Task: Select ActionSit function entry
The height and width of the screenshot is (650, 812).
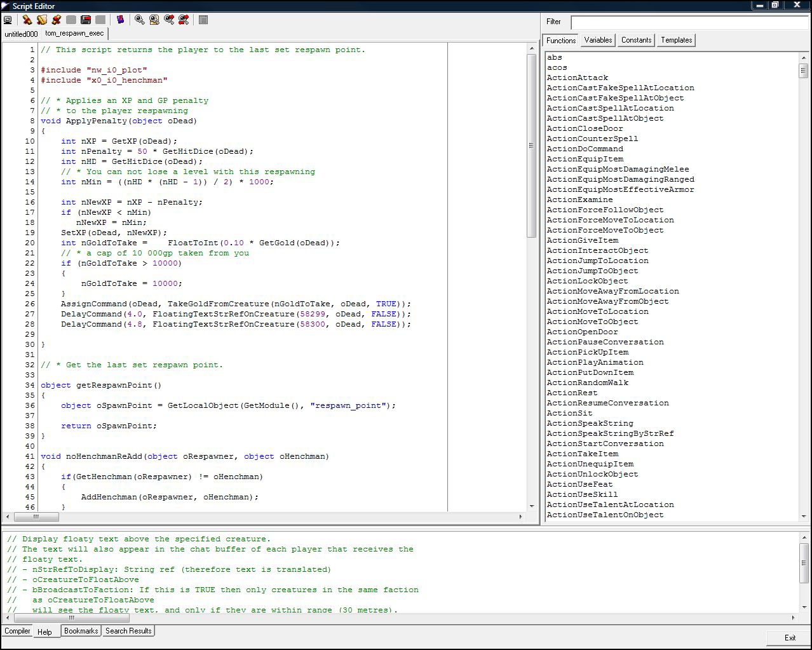Action: [x=569, y=413]
